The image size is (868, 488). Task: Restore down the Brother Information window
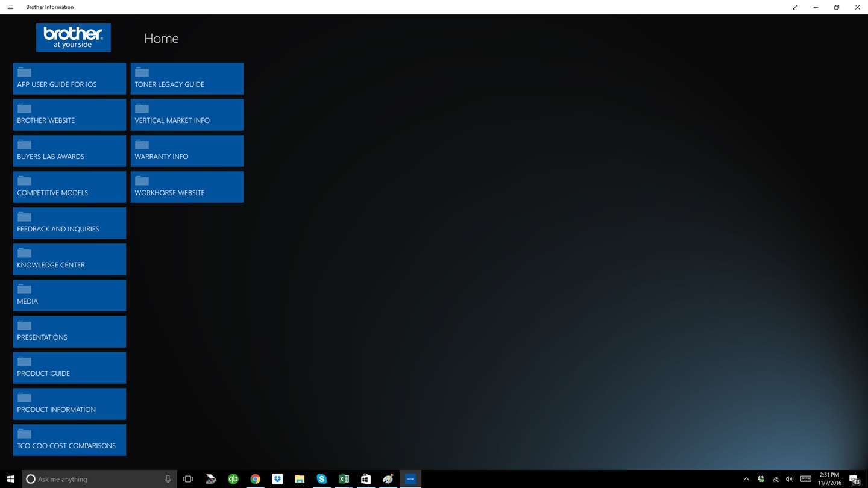click(837, 7)
